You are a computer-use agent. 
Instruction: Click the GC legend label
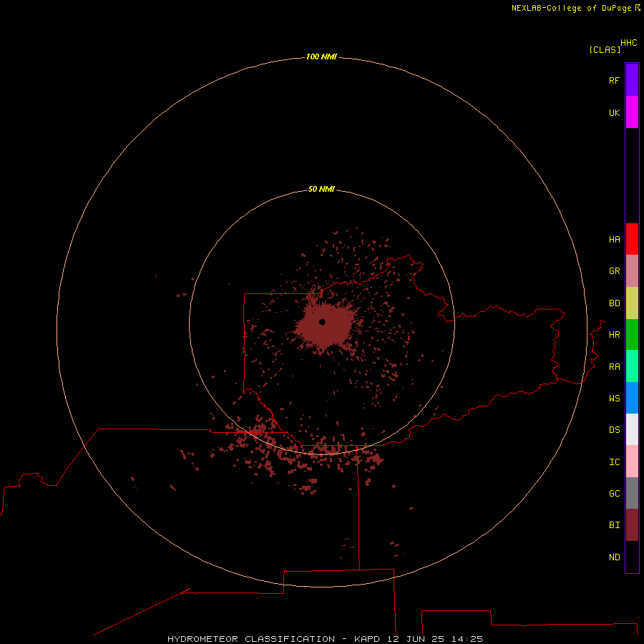coord(614,494)
